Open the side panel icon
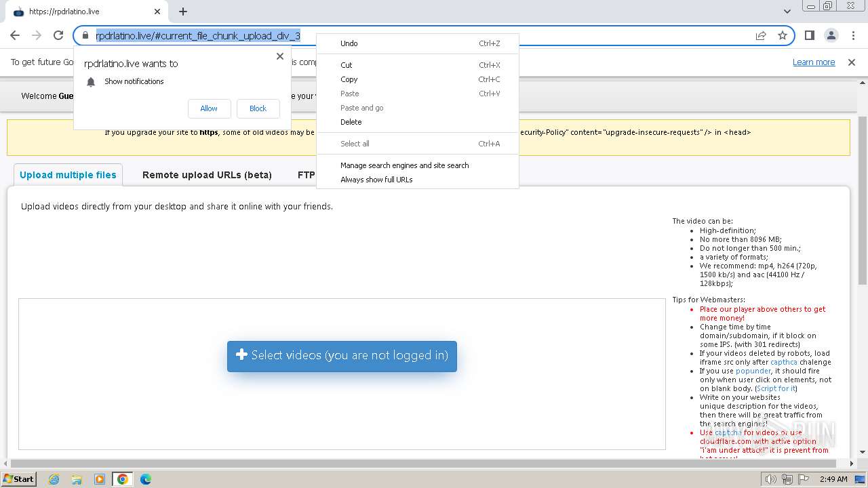The width and height of the screenshot is (868, 488). pyautogui.click(x=809, y=35)
